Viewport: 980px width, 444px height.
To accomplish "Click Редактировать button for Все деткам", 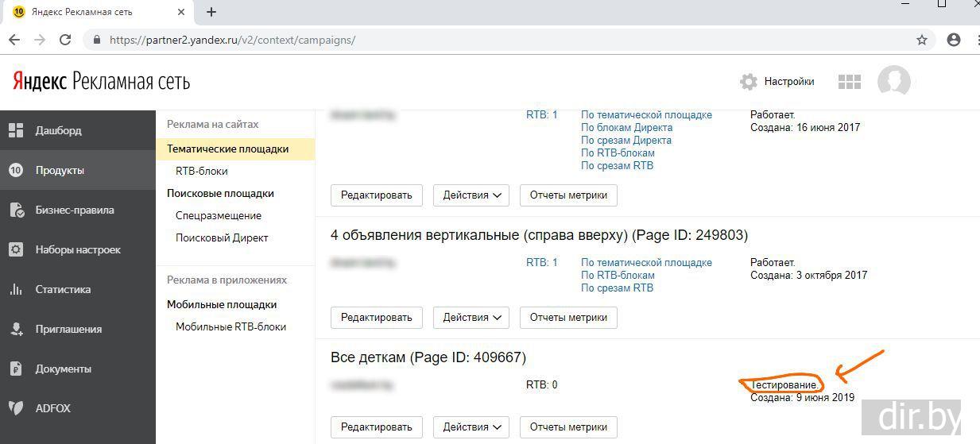I will coord(376,427).
